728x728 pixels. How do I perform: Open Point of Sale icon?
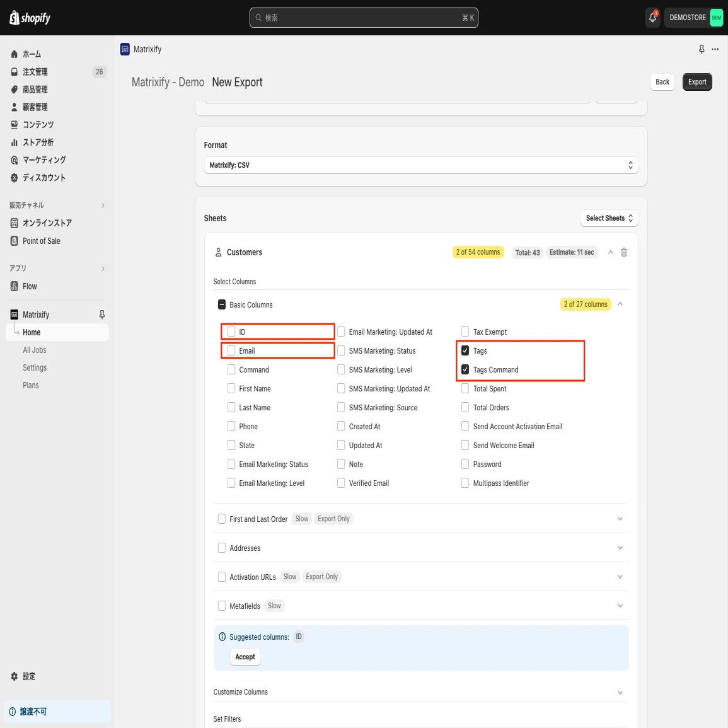(14, 241)
